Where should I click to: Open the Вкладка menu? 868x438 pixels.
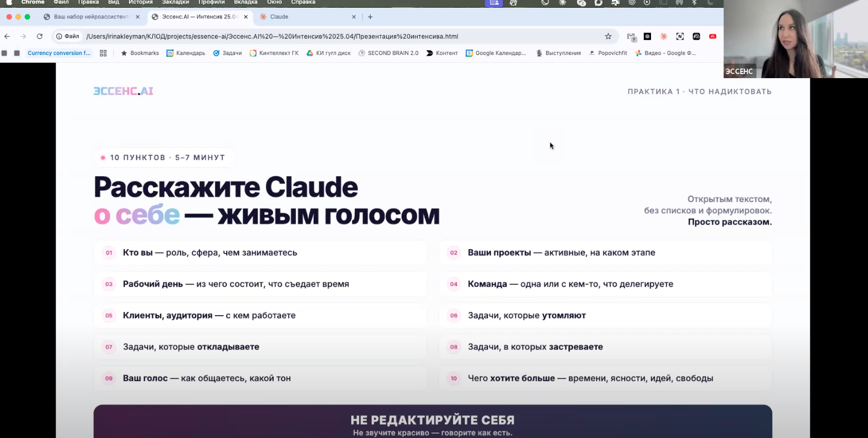pos(245,2)
